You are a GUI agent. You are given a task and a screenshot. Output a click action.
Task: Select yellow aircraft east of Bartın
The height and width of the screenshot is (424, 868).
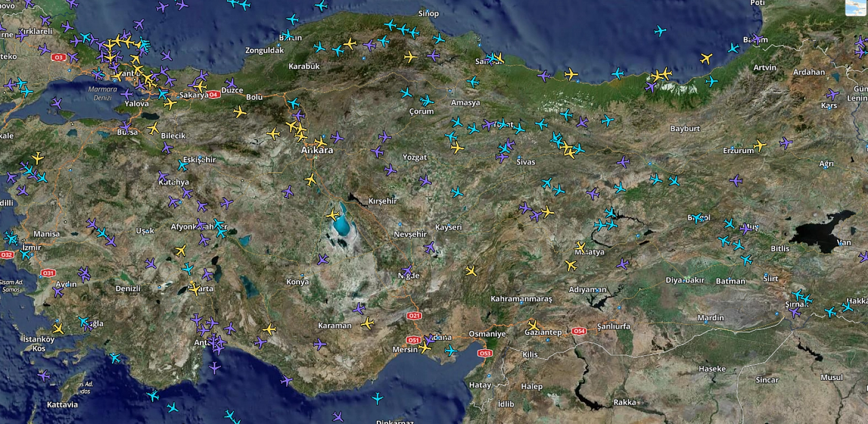click(x=350, y=43)
